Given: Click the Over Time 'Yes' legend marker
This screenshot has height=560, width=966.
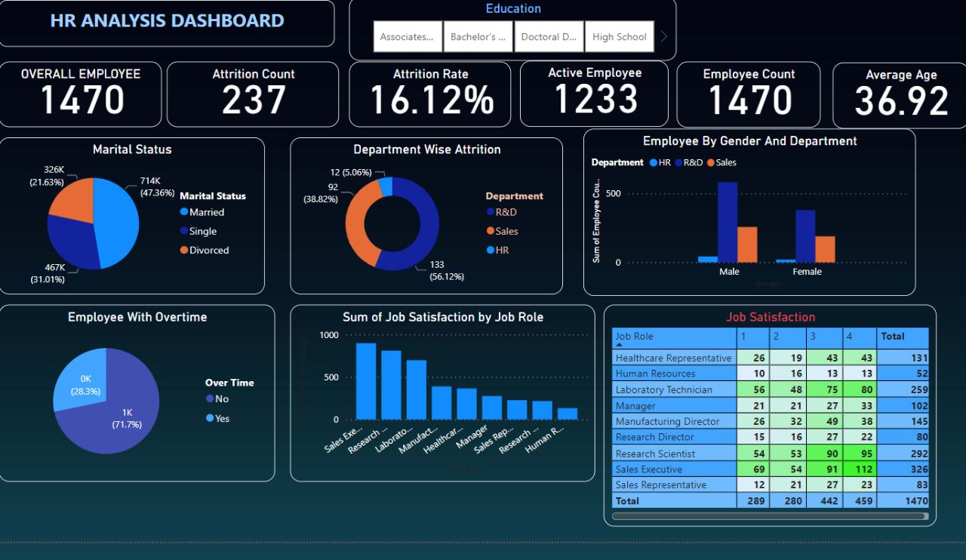Looking at the screenshot, I should point(210,418).
